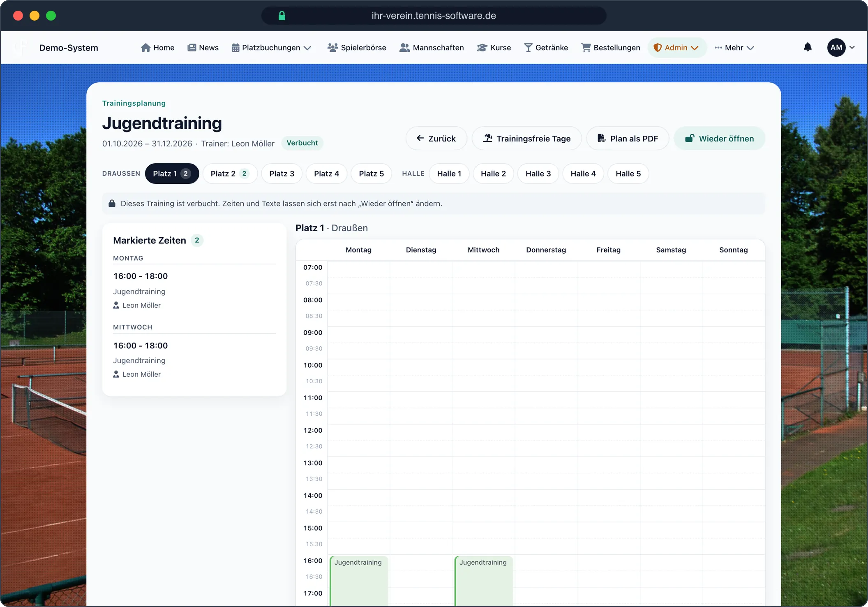Click the Kurse graduation cap icon

482,48
